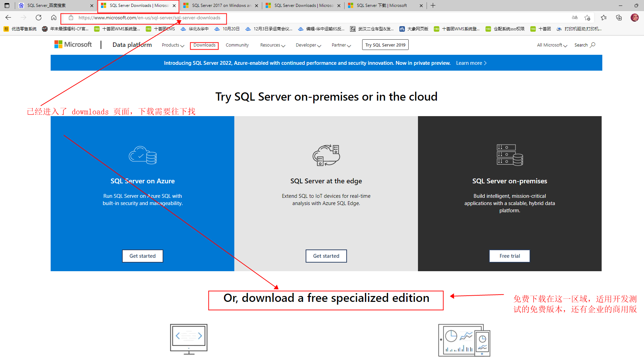Click Get started under SQL Server on Azure
644x357 pixels.
click(x=143, y=256)
